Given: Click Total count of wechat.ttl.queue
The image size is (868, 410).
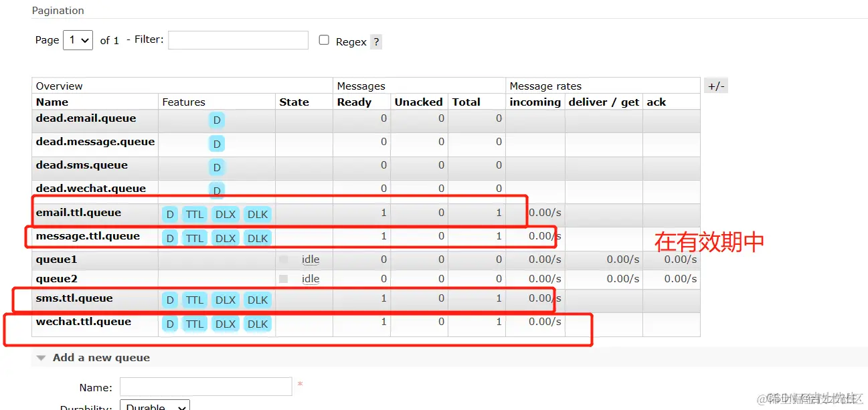Looking at the screenshot, I should point(499,322).
